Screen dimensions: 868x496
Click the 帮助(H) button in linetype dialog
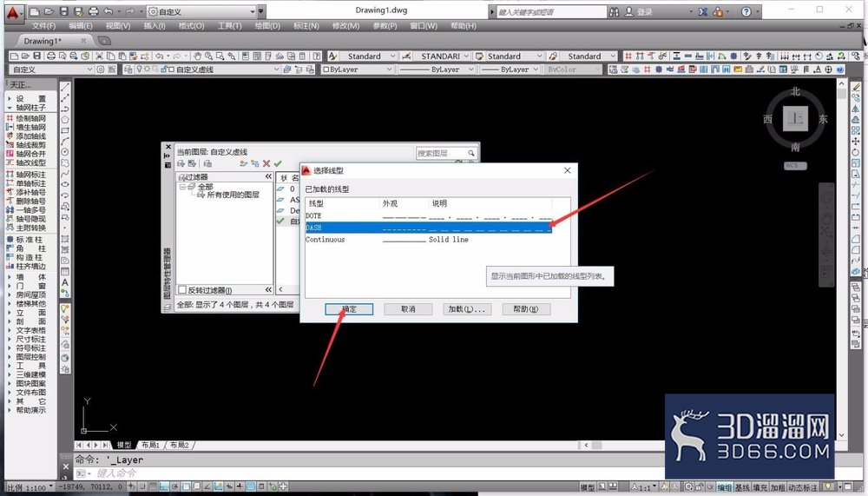(x=526, y=308)
